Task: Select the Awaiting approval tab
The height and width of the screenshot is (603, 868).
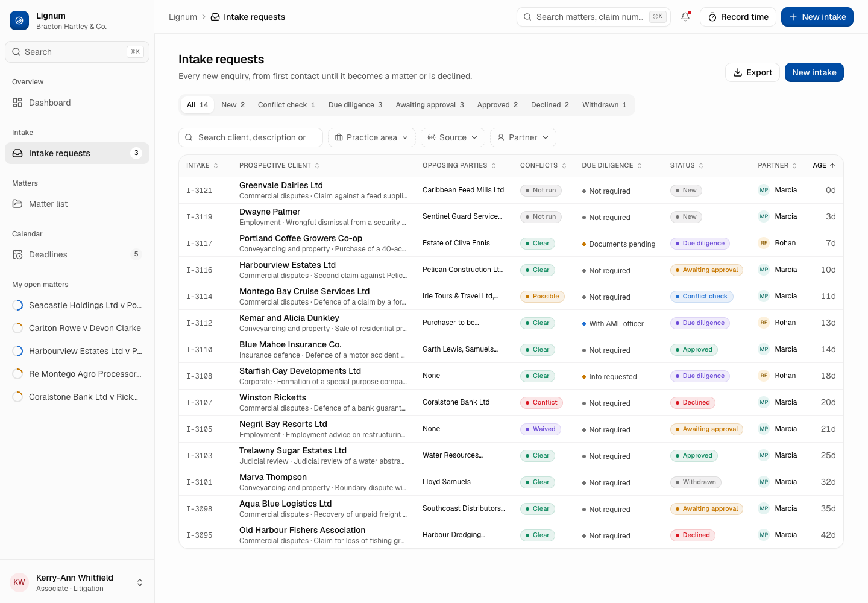Action: coord(430,105)
